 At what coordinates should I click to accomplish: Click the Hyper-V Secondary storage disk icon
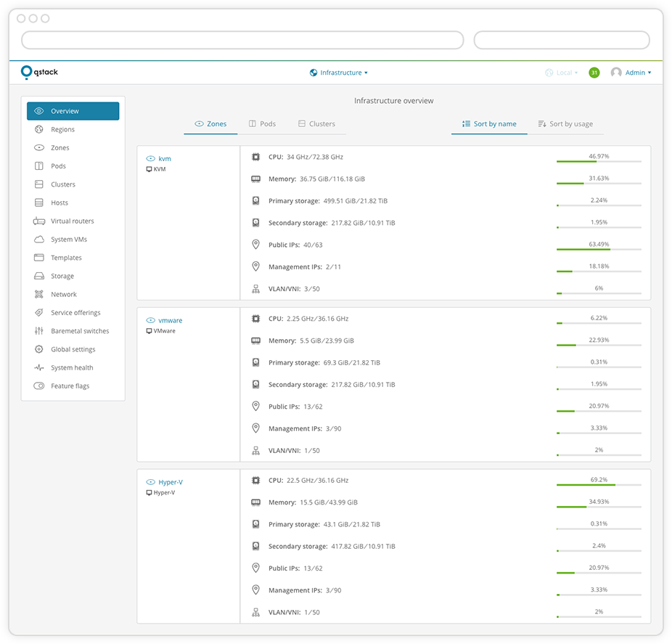tap(256, 546)
